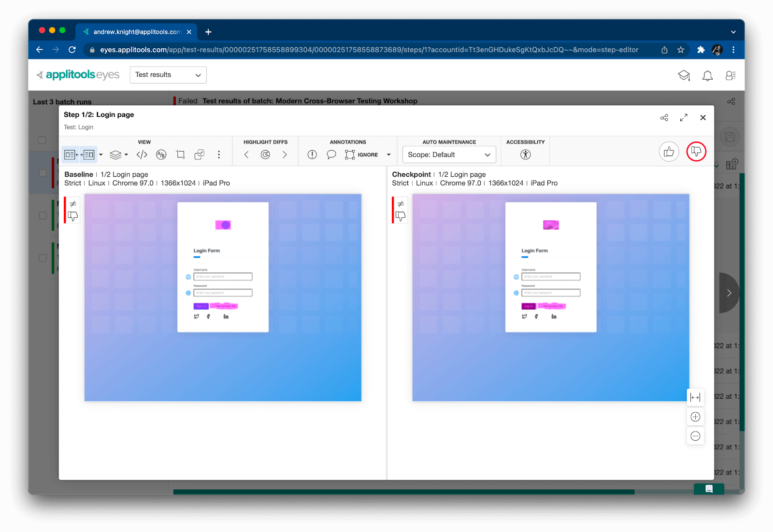Open the Ignore regions dropdown arrow

388,154
